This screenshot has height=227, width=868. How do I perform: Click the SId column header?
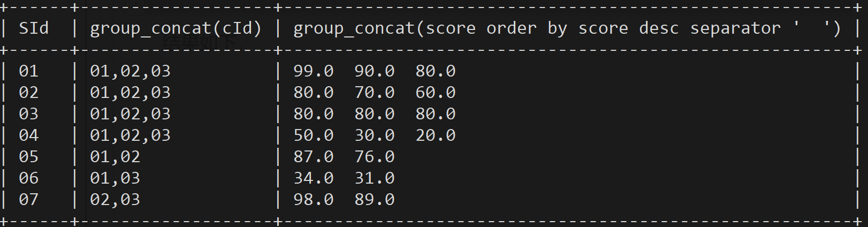point(34,28)
